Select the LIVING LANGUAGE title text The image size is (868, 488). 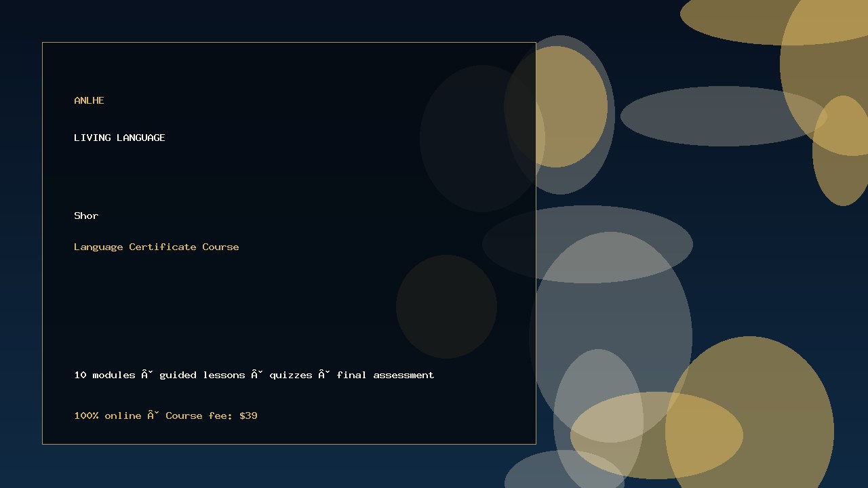pyautogui.click(x=119, y=138)
